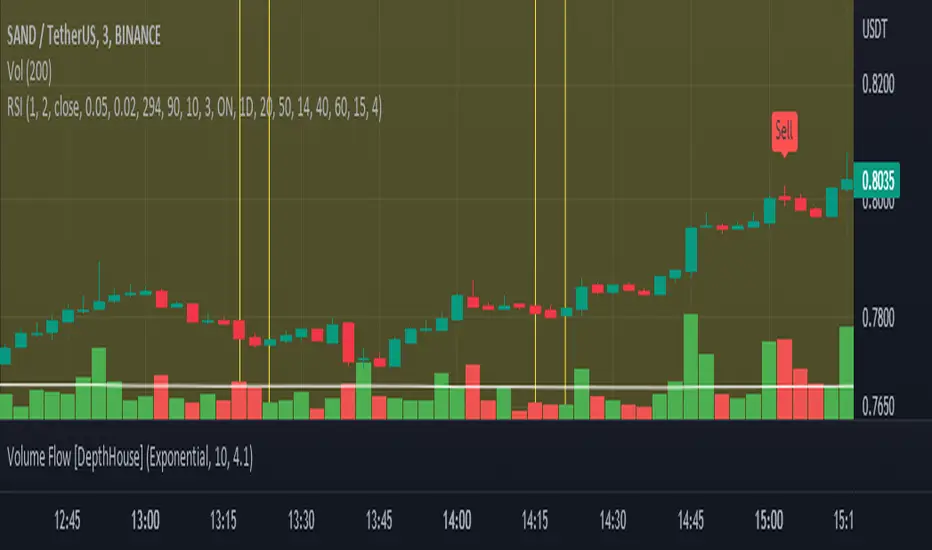Select the large green candle near 14:45

point(691,250)
